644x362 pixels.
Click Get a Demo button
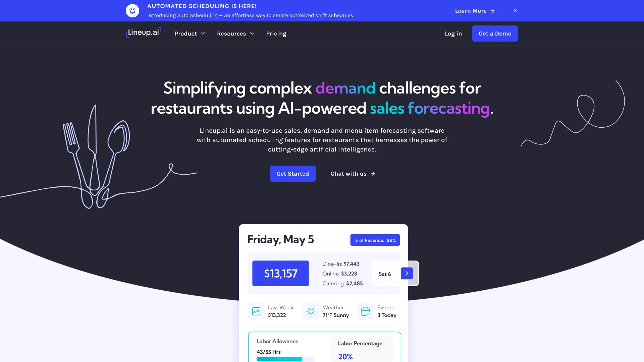point(494,33)
